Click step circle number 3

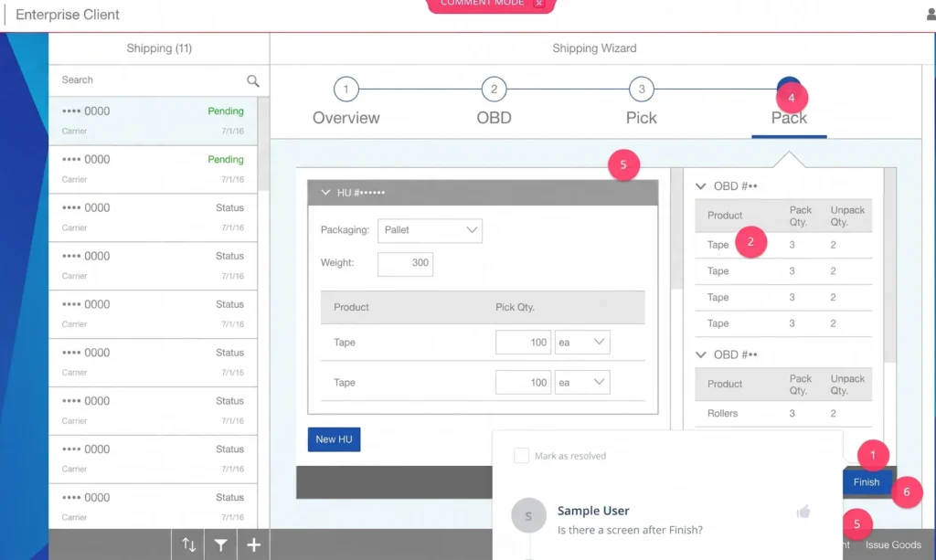click(x=642, y=90)
